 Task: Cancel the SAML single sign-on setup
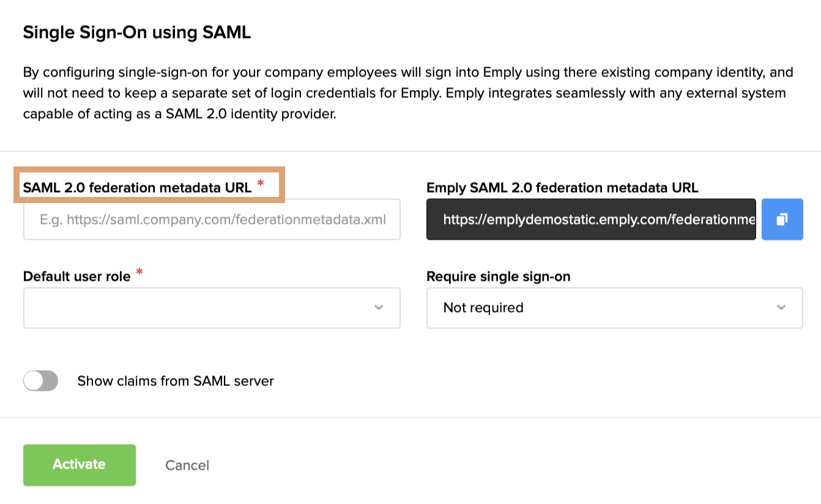[187, 465]
